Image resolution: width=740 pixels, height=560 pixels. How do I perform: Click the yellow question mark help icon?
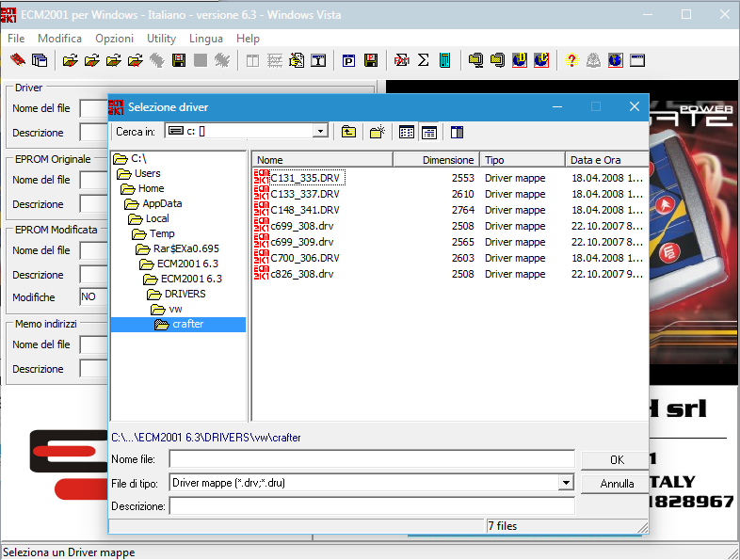click(571, 60)
